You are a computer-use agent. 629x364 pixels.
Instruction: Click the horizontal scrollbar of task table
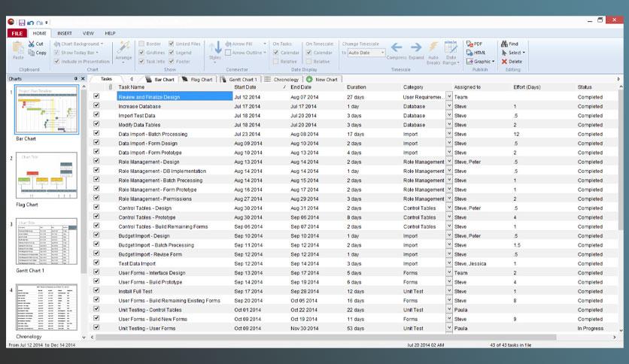pos(326,337)
